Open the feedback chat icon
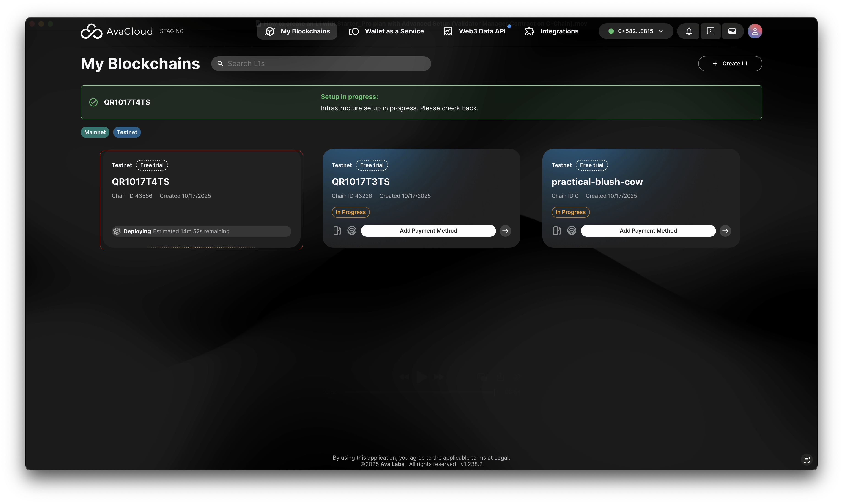This screenshot has height=504, width=843. (710, 31)
